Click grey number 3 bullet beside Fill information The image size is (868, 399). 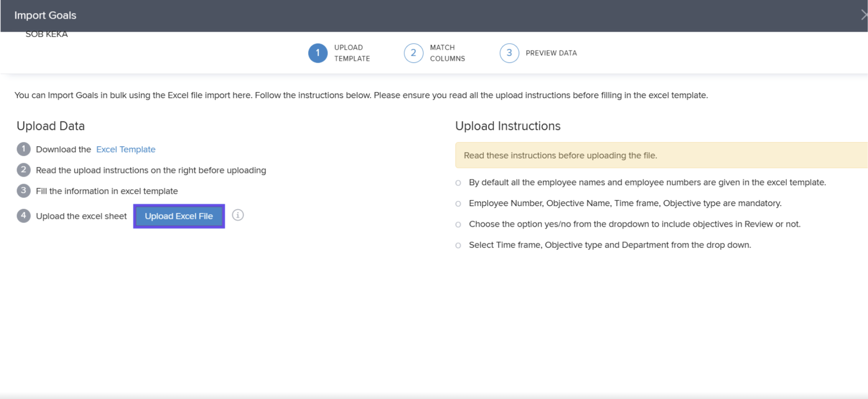[23, 191]
